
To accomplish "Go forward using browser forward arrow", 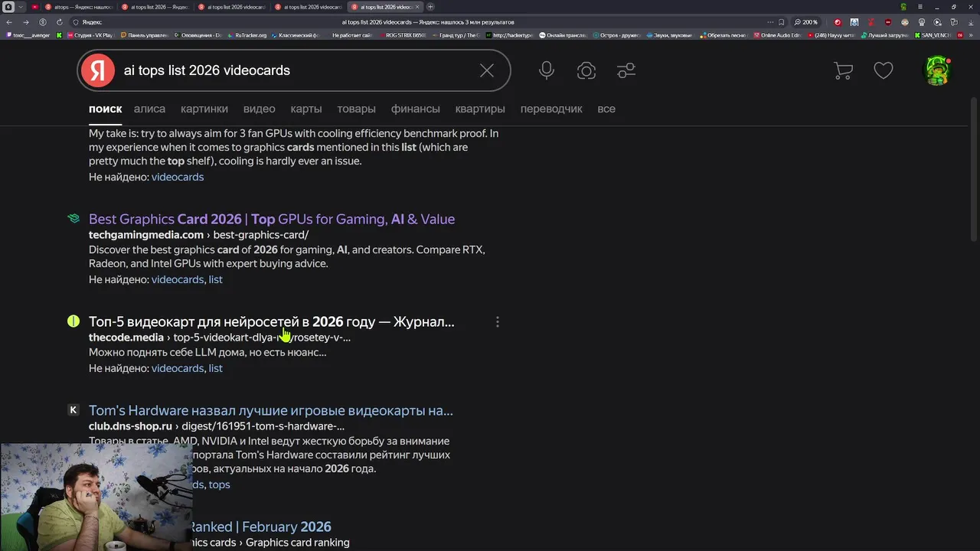I will click(26, 22).
